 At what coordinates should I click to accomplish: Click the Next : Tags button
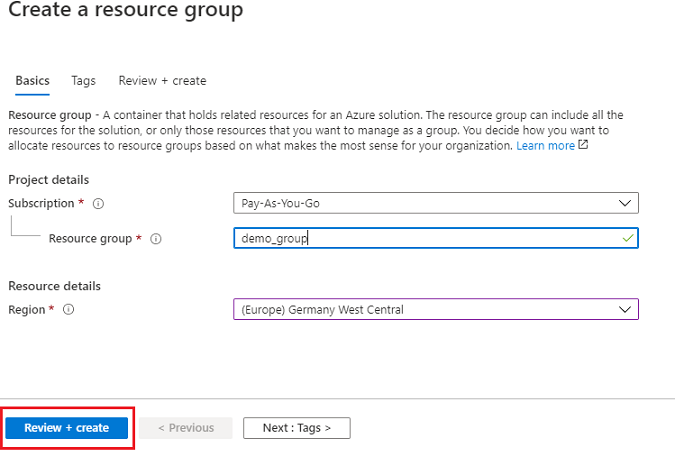click(296, 428)
